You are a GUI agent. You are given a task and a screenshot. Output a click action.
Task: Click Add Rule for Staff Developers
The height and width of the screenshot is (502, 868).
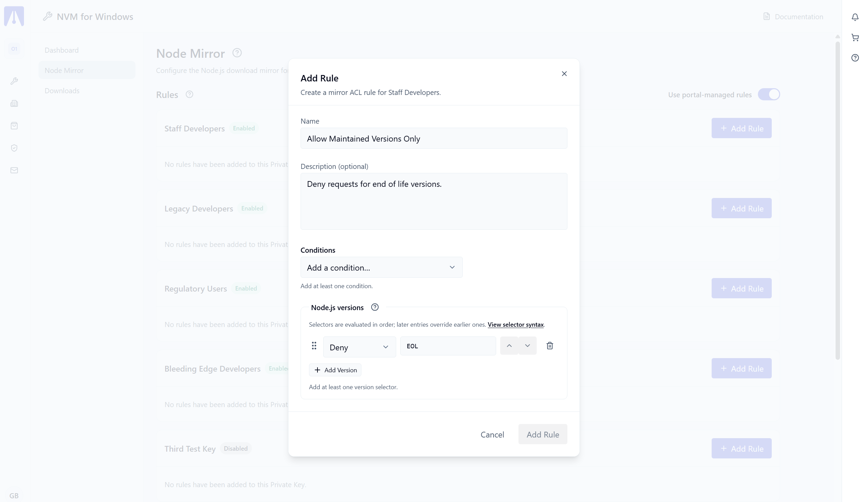(742, 128)
